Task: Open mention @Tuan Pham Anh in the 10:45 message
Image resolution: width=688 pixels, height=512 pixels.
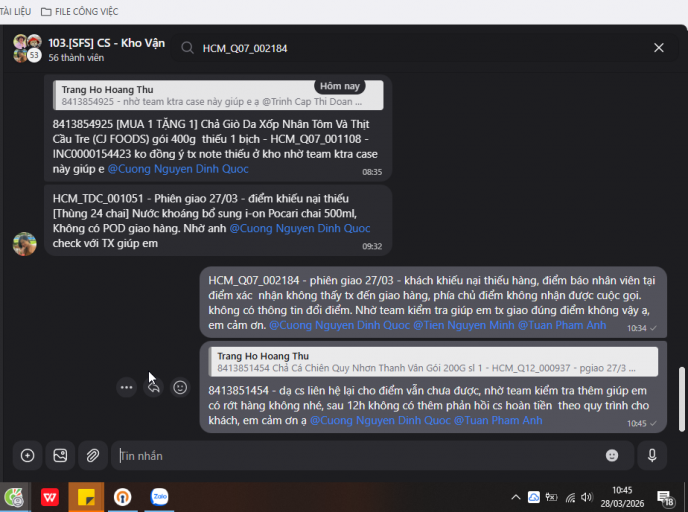Action: (498, 420)
